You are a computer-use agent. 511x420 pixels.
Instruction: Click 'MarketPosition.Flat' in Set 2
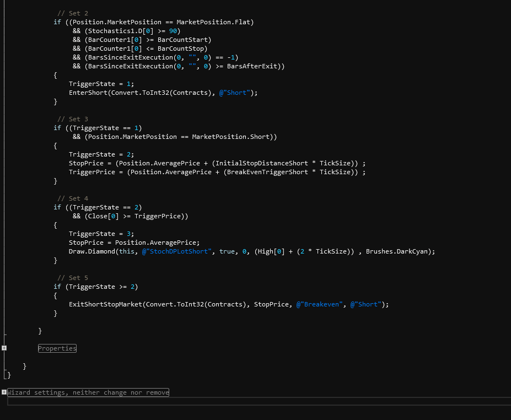[x=213, y=22]
